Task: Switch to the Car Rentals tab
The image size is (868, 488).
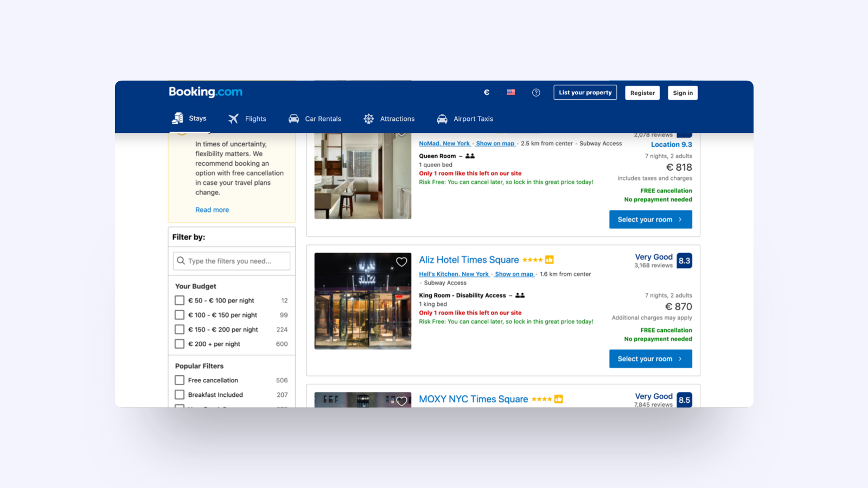Action: coord(315,119)
